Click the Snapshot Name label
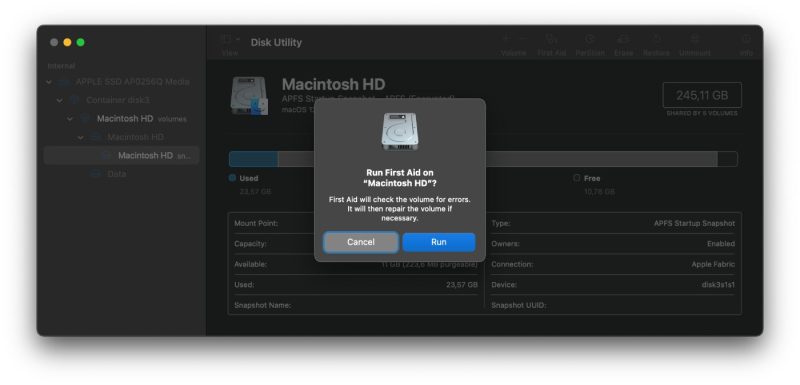Screen dimensions: 800x385 click(x=262, y=305)
